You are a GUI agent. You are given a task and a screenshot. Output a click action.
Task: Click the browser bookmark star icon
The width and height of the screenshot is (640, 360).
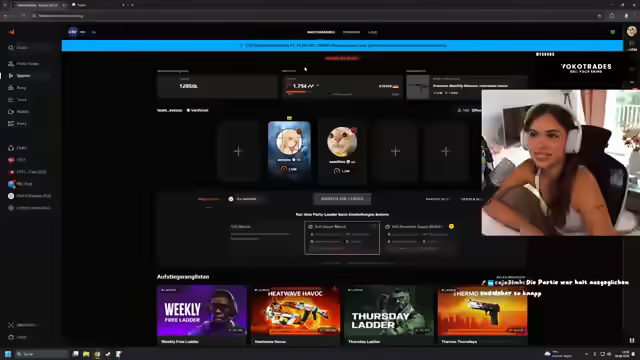(x=599, y=16)
